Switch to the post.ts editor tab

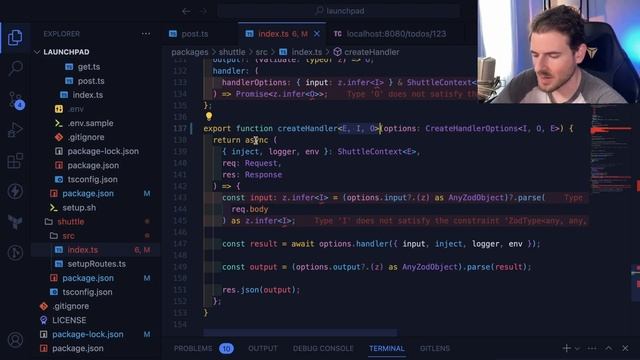[x=189, y=34]
